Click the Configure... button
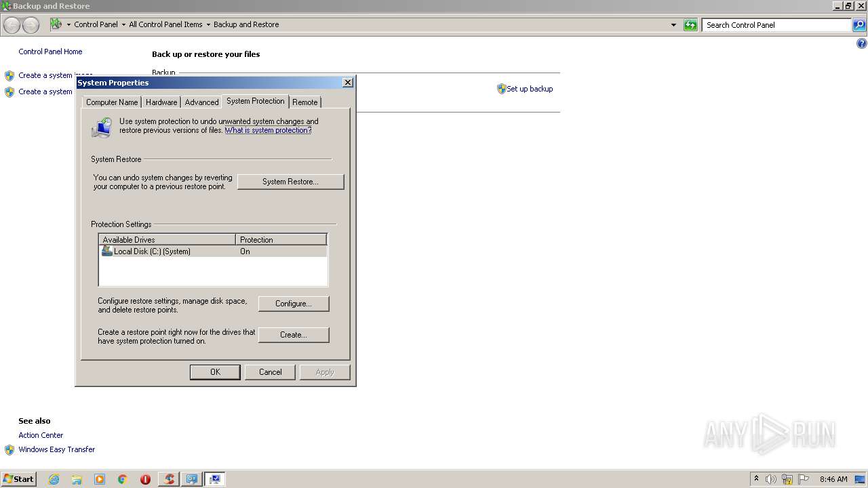868x488 pixels. coord(294,304)
